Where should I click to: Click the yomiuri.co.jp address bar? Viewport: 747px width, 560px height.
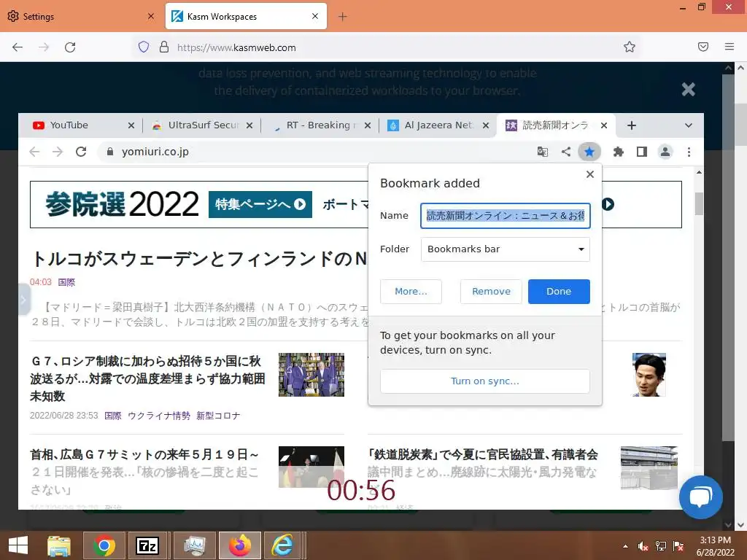(x=314, y=152)
